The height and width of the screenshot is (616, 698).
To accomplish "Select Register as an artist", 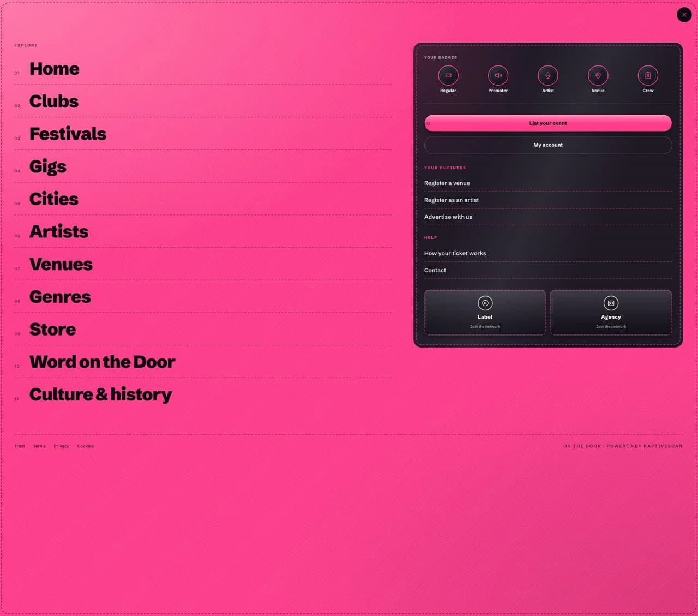I will [x=452, y=200].
